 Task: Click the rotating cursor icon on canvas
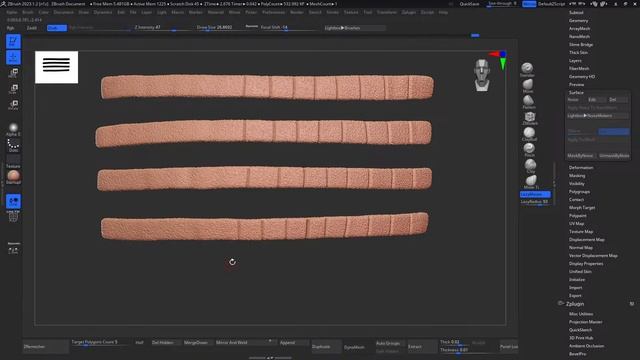[232, 262]
